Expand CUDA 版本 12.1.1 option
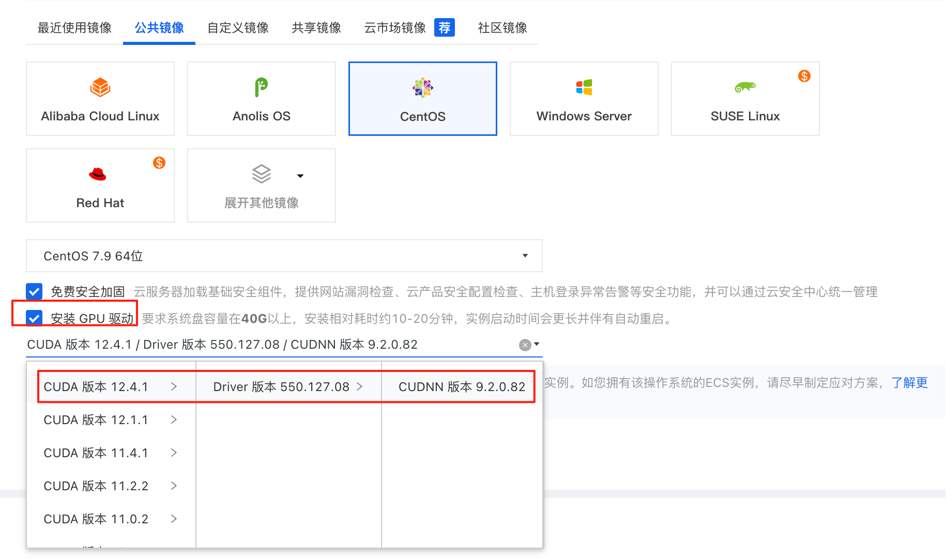The width and height of the screenshot is (946, 560). coord(111,420)
